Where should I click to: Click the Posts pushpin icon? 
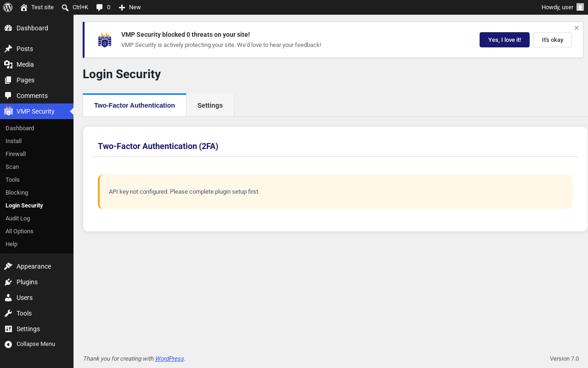click(x=8, y=49)
